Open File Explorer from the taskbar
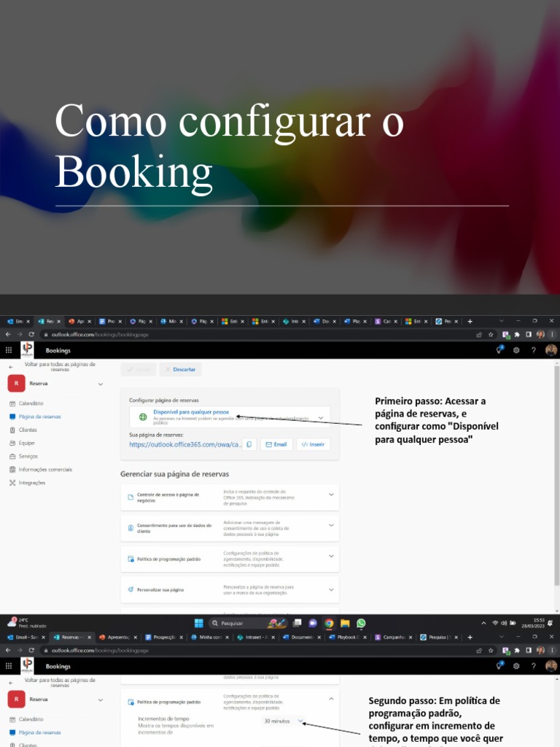 coord(345,623)
